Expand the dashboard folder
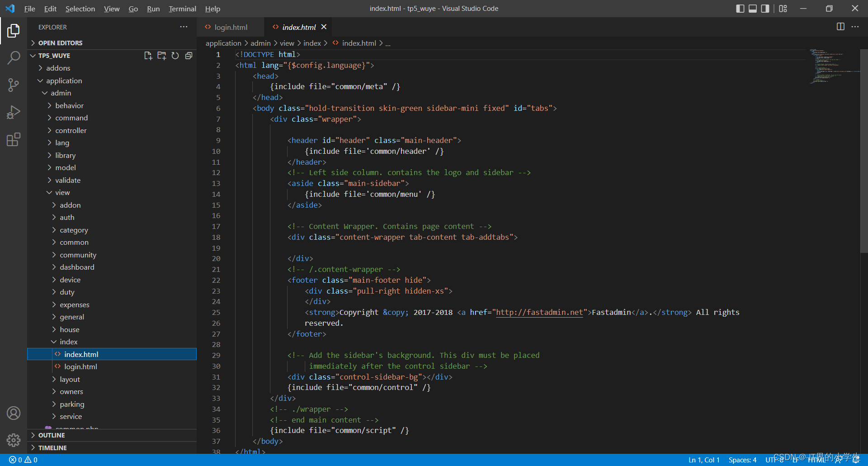Viewport: 868px width, 466px height. click(112, 267)
